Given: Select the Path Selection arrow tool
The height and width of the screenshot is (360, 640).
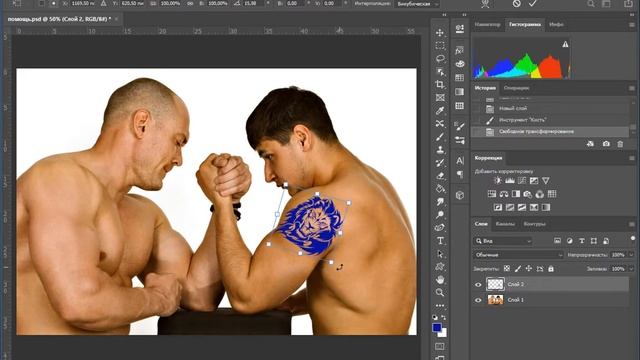Looking at the screenshot, I should pos(440,254).
